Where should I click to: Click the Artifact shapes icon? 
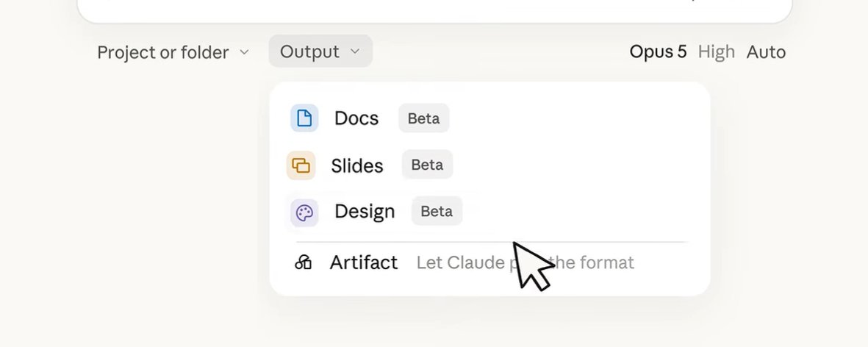point(304,262)
